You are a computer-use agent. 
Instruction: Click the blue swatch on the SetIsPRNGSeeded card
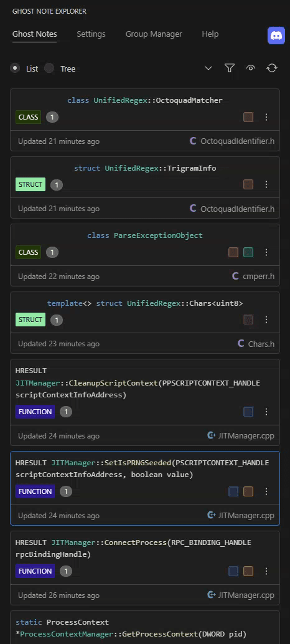[233, 491]
